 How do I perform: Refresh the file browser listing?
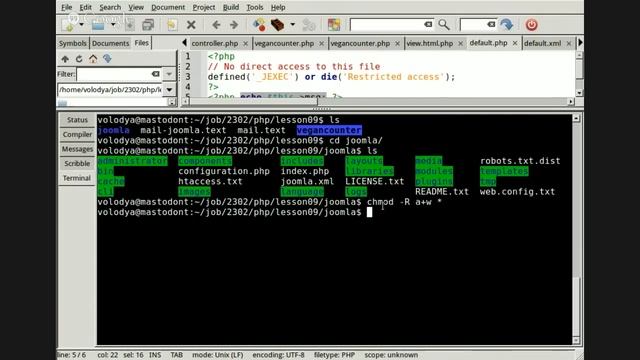coord(79,59)
